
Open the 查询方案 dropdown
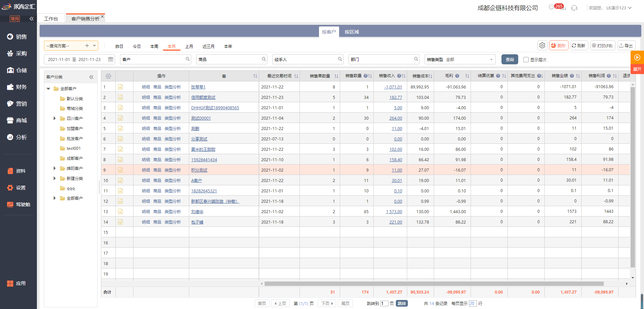[x=95, y=46]
